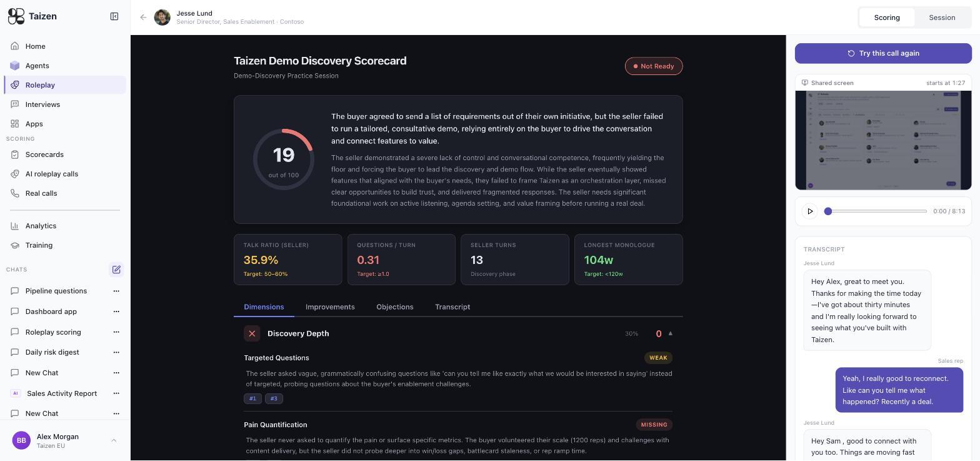Open options for Dashboard app chat
The width and height of the screenshot is (980, 461).
pos(116,312)
